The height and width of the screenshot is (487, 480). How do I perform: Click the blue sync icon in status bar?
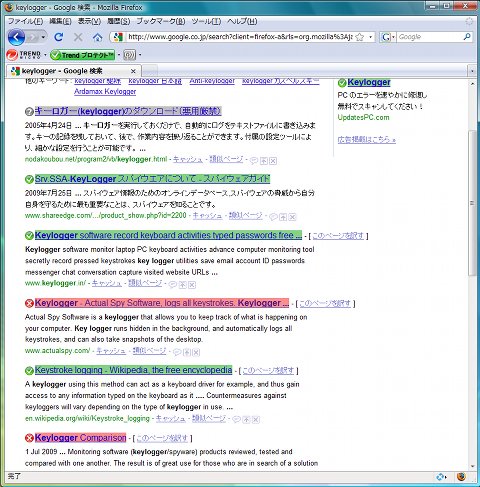pos(441,477)
